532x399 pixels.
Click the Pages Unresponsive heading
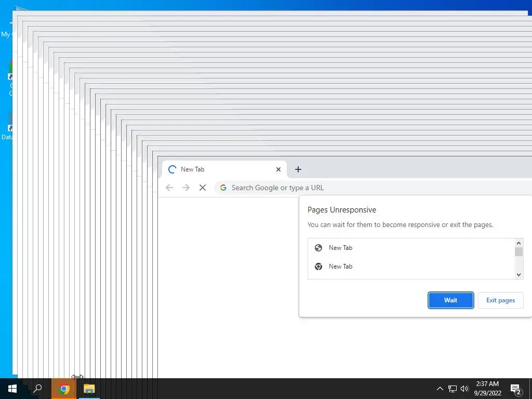(342, 210)
